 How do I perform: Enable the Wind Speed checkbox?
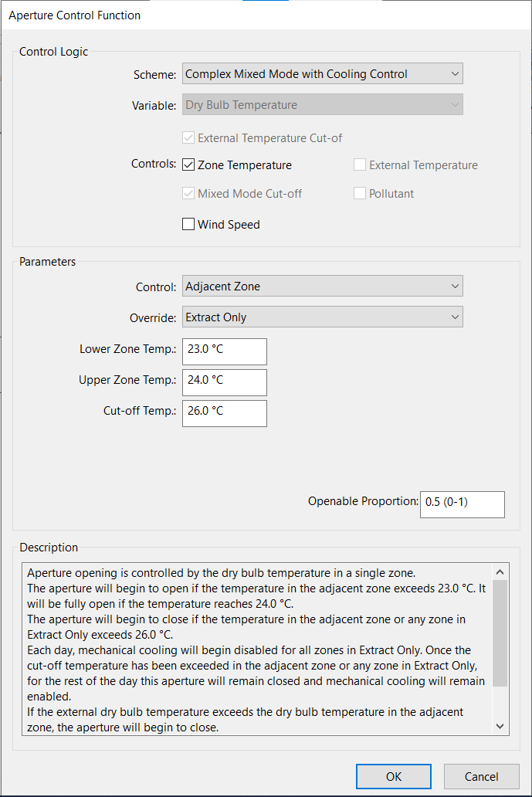pyautogui.click(x=188, y=224)
